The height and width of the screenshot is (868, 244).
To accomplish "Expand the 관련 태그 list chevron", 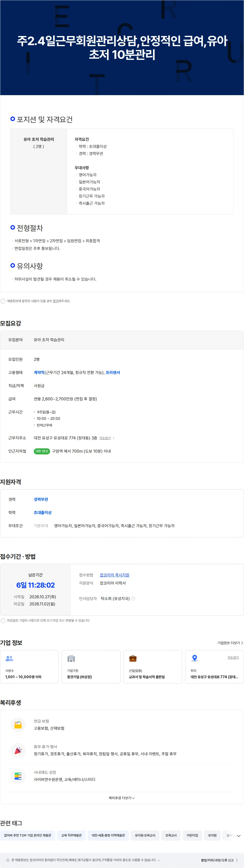I will pyautogui.click(x=238, y=836).
